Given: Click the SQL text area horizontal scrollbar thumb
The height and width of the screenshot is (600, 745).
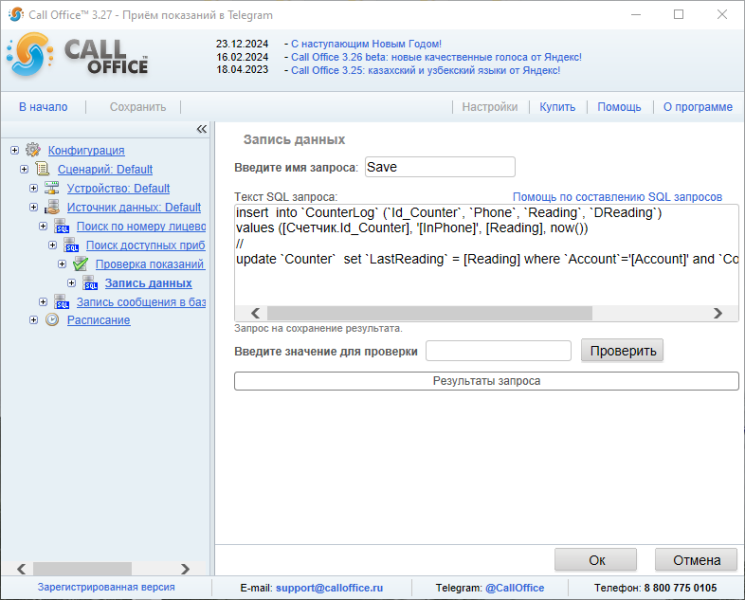Looking at the screenshot, I should tap(430, 313).
